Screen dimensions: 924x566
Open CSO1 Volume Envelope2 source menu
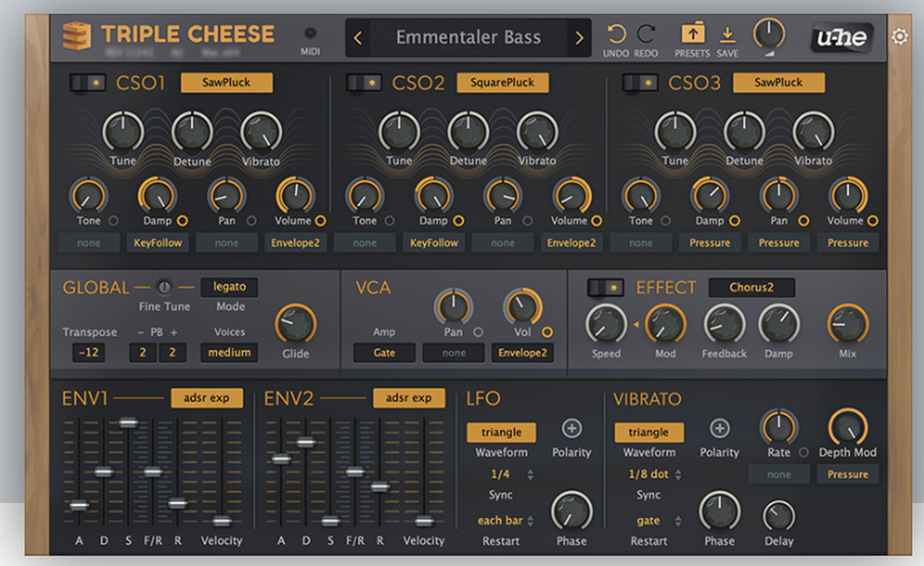(x=296, y=243)
